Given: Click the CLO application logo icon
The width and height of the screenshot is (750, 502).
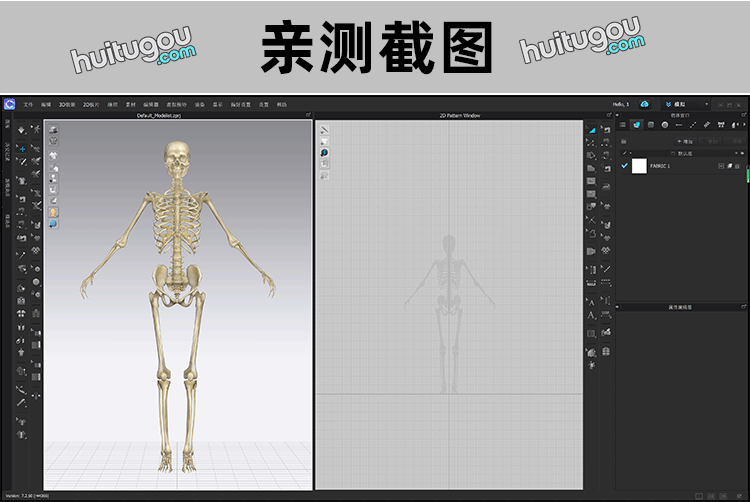Looking at the screenshot, I should click(x=8, y=103).
